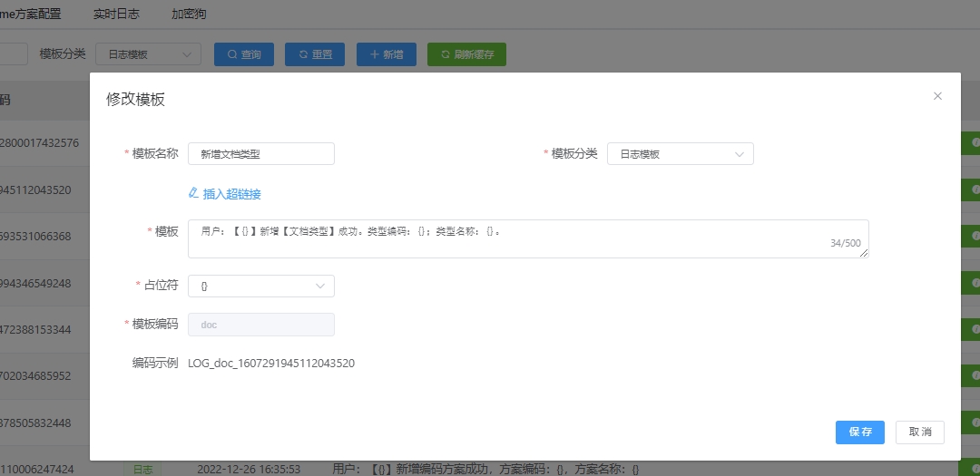Click the refresh icon in 刷新缓存 button
Image resolution: width=980 pixels, height=476 pixels.
coord(446,54)
